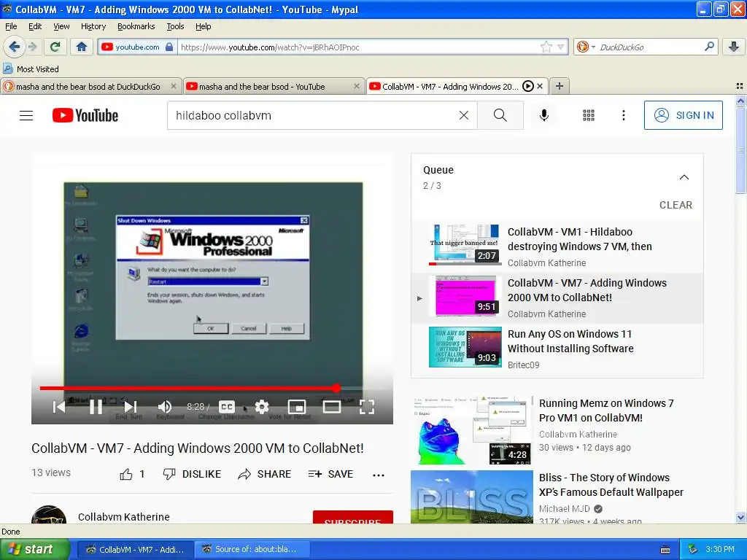
Task: Collapse the Queue panel
Action: point(684,177)
